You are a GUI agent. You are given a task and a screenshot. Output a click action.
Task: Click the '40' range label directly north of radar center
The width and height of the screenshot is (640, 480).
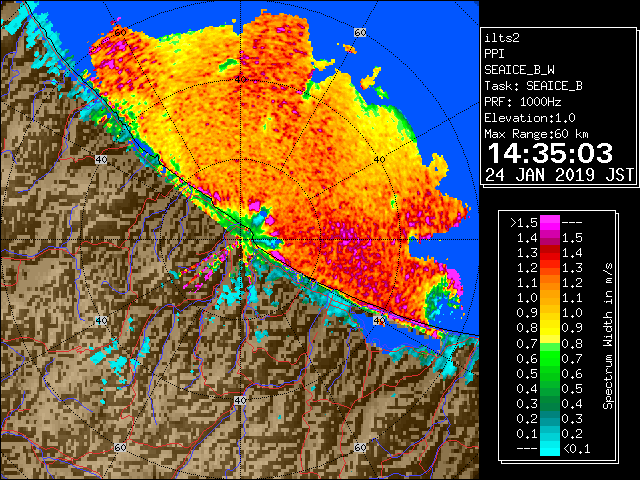[240, 79]
